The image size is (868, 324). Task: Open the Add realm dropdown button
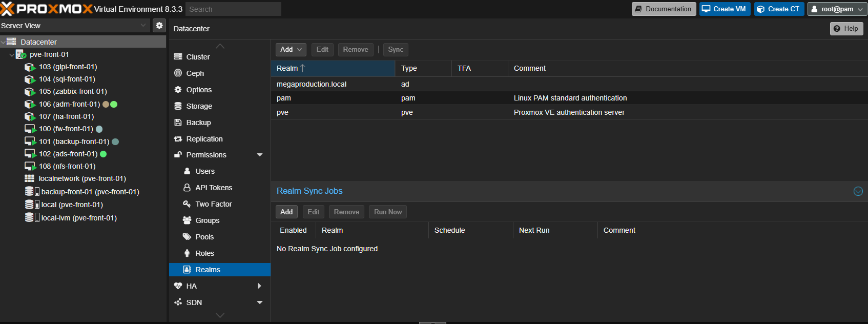click(291, 50)
